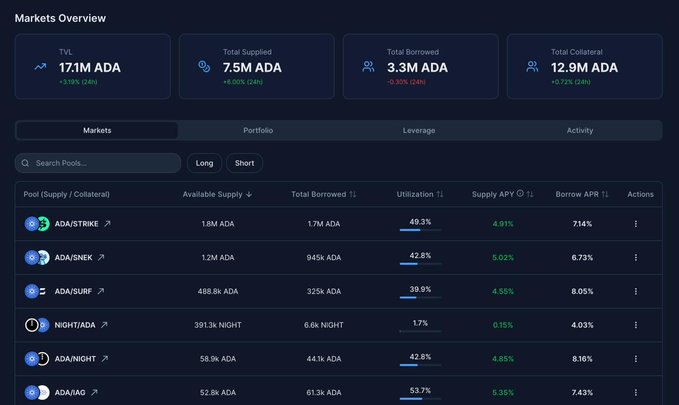Click the 3.3M ADA Total Borrowed value
The image size is (679, 405).
[417, 68]
